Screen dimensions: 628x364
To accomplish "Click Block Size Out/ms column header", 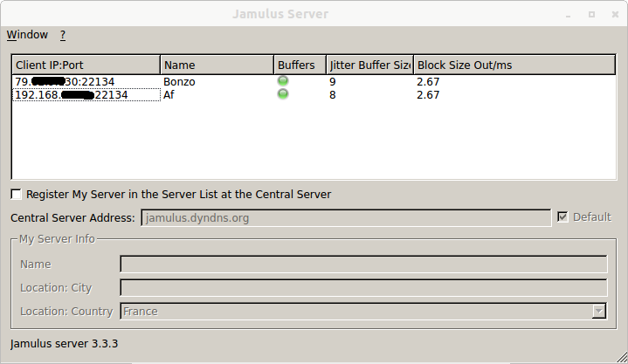I will (514, 65).
